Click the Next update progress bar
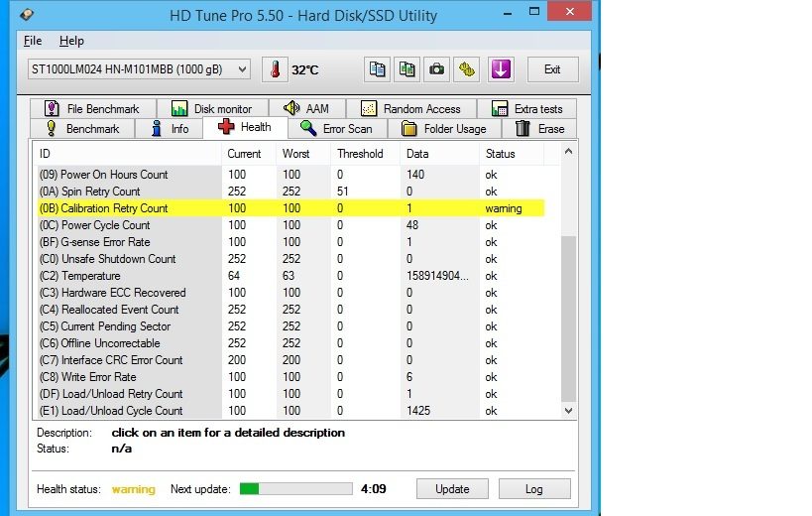This screenshot has height=516, width=812. coord(295,488)
